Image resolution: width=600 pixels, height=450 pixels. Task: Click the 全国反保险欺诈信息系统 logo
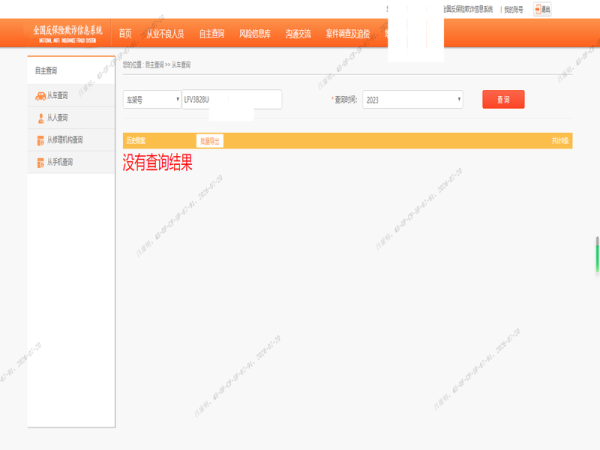point(68,34)
